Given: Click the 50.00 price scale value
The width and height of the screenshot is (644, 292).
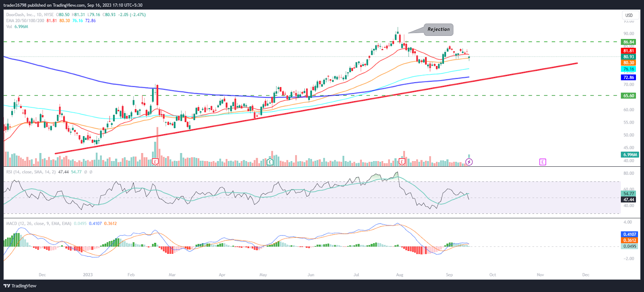Looking at the screenshot, I should coord(629,135).
